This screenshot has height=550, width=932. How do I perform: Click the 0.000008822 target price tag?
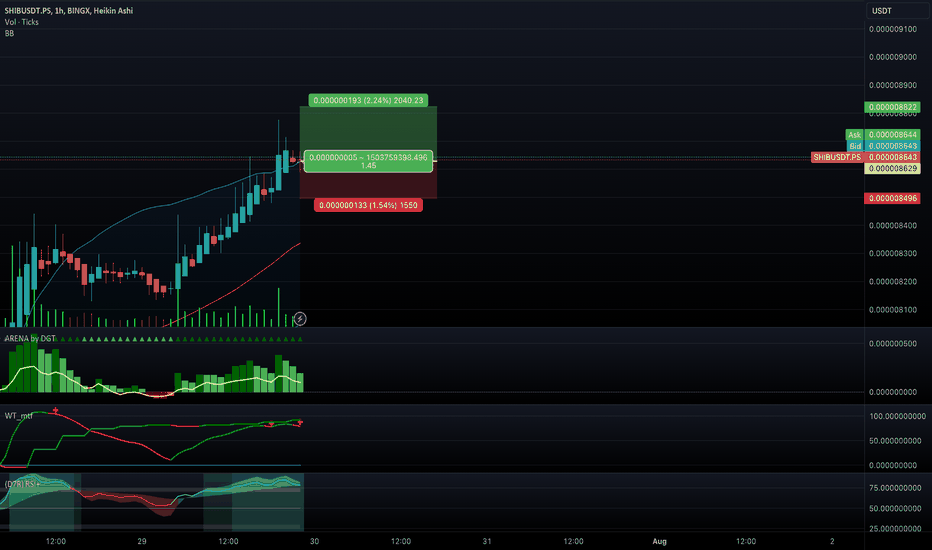[x=892, y=108]
